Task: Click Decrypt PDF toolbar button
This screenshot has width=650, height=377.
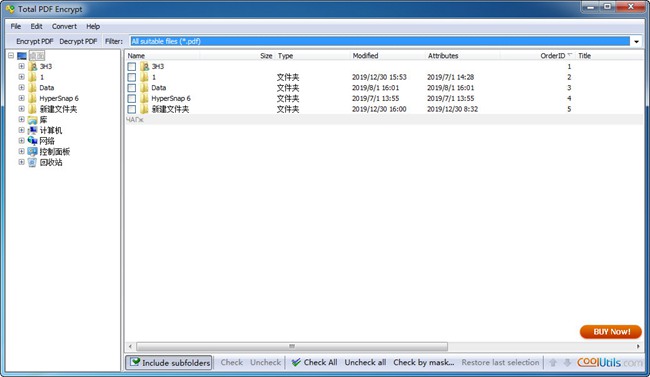Action: click(78, 41)
